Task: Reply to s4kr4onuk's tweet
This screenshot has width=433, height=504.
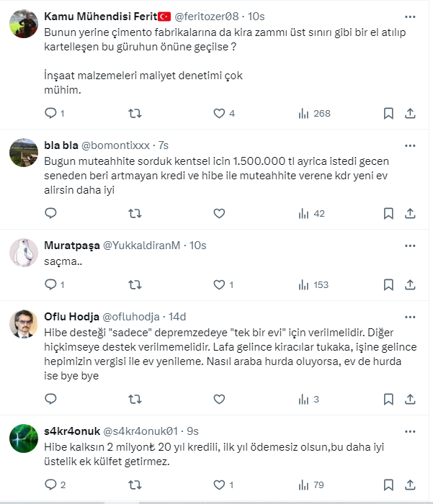Action: coord(50,484)
